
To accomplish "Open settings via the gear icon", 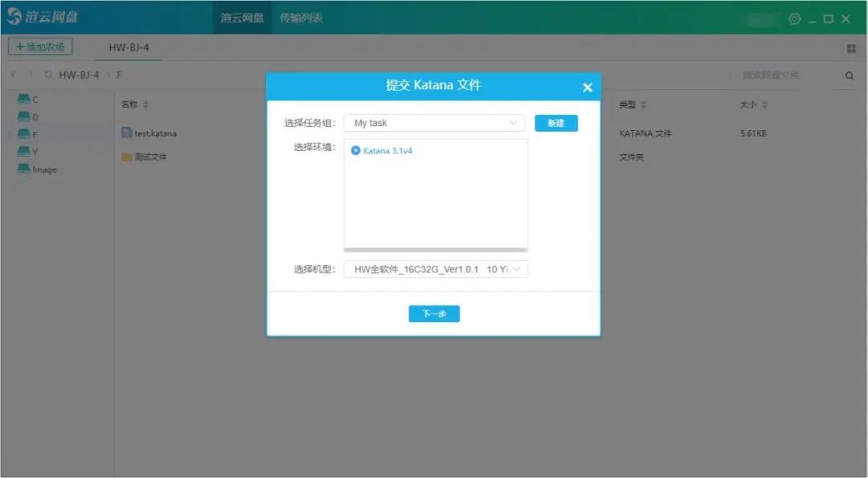I will click(794, 18).
